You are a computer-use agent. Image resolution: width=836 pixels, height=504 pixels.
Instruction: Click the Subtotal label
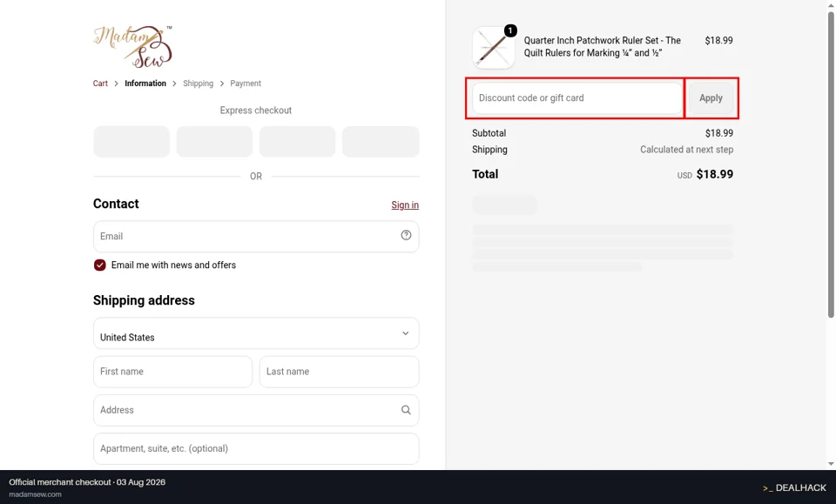click(489, 133)
